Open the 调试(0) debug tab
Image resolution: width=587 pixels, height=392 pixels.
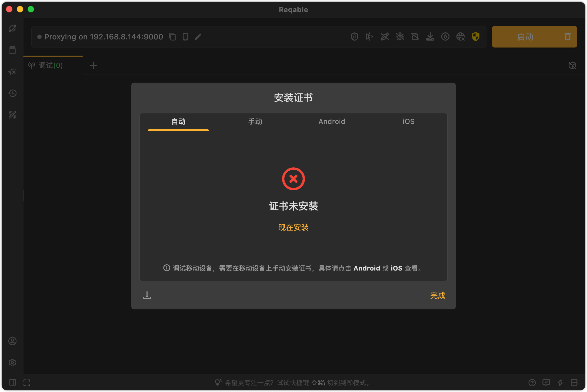(x=50, y=65)
